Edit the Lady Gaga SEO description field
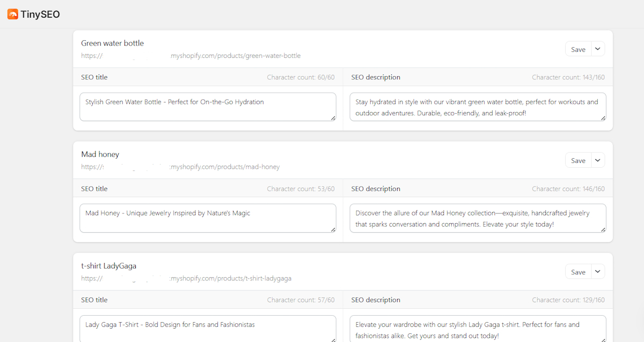 pos(478,329)
